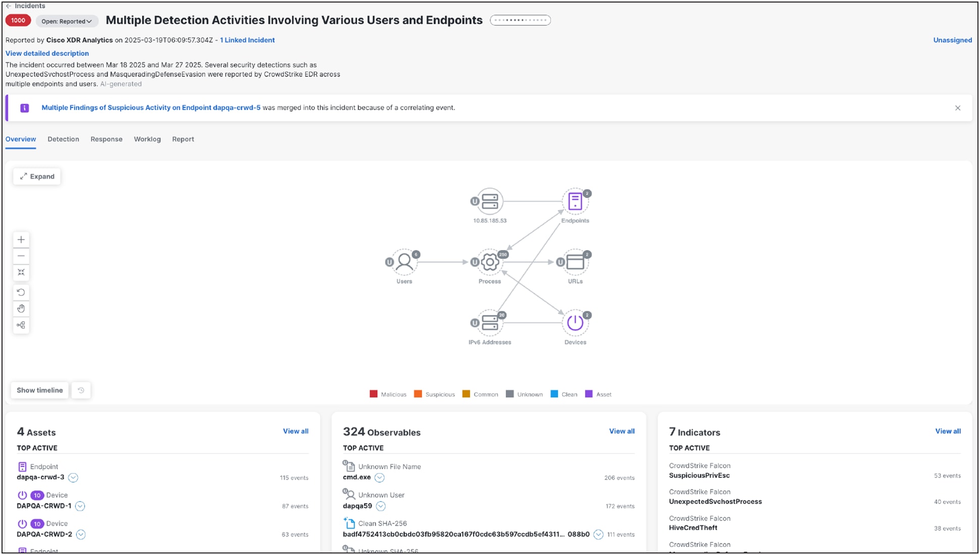Select the Devices power node
Image resolution: width=980 pixels, height=555 pixels.
[575, 323]
